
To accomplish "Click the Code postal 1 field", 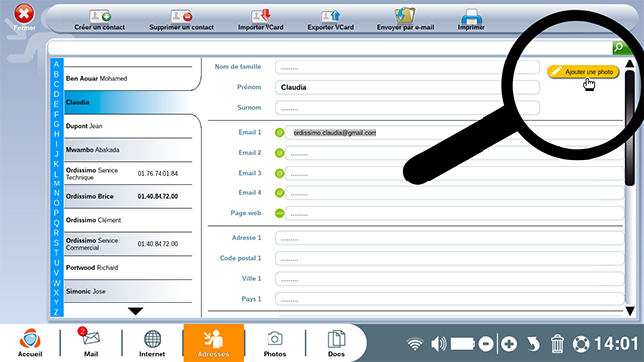I will click(450, 258).
